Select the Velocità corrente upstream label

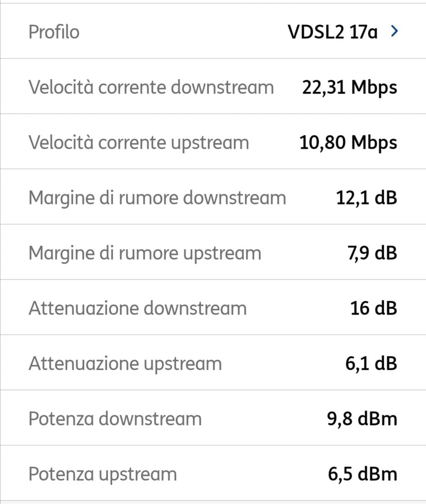point(139,143)
